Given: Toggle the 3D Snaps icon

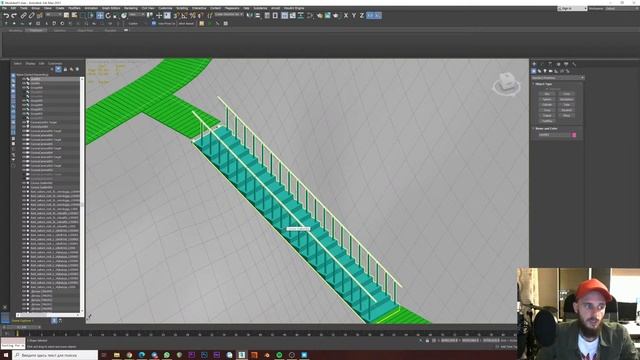Looking at the screenshot, I should 176,16.
